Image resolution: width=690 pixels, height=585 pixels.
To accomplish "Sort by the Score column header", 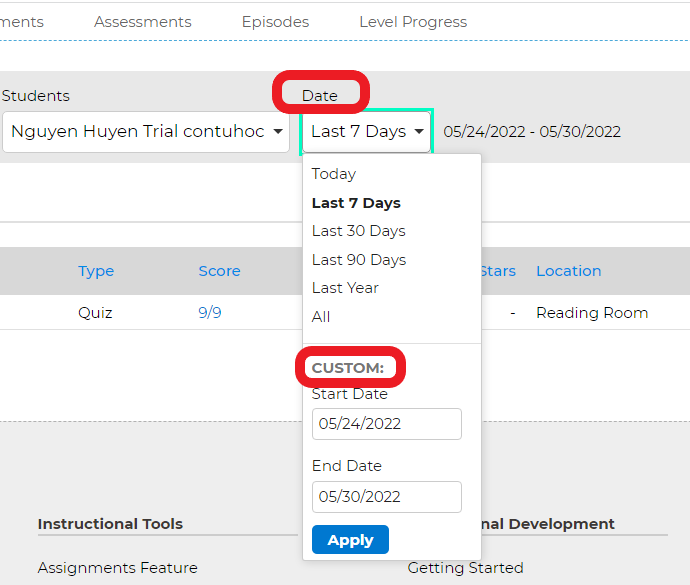I will (x=219, y=271).
